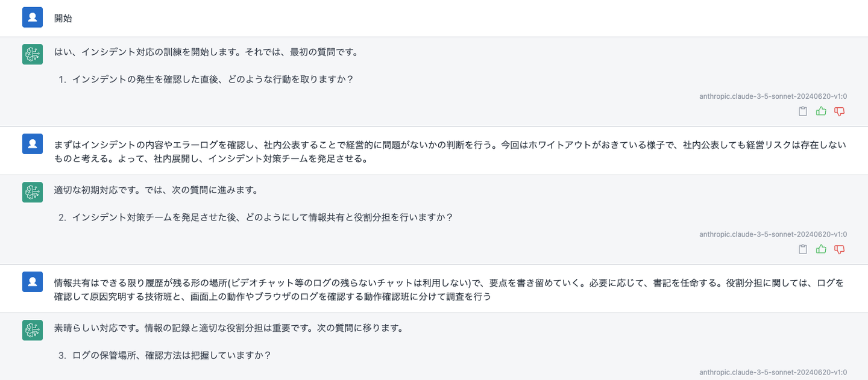The image size is (868, 380).
Task: Click question 3 about ログの保管場所
Action: point(171,355)
